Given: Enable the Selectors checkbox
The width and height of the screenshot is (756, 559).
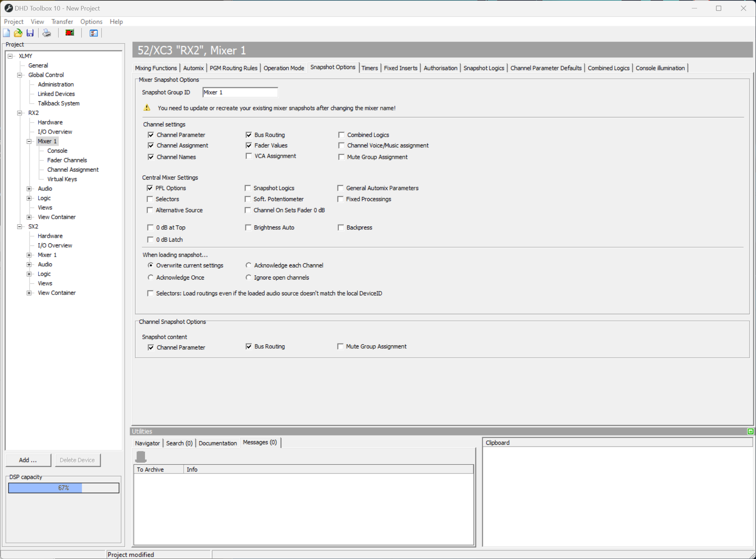Looking at the screenshot, I should pyautogui.click(x=150, y=199).
